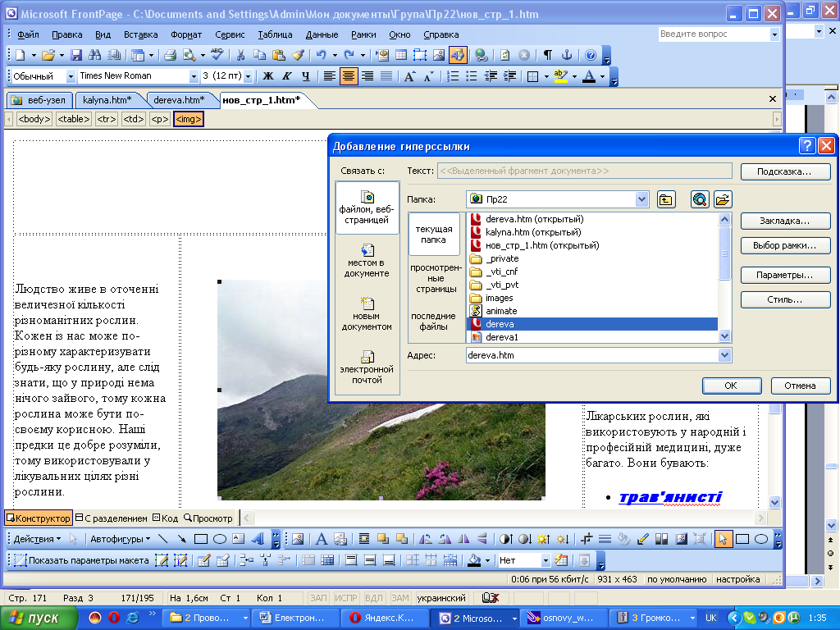Screen dimensions: 840x630
Task: Select the rectangle shape tool
Action: pyautogui.click(x=201, y=539)
